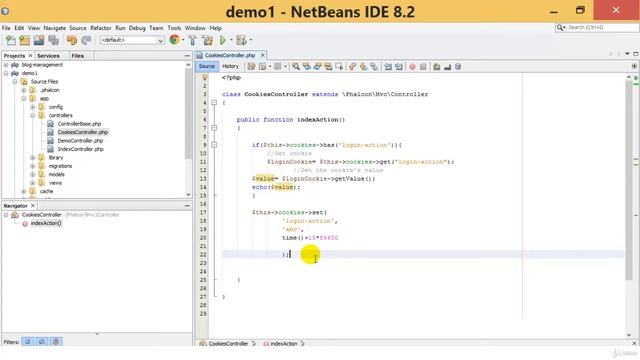Run the project with green play icon
The width and height of the screenshot is (640, 360).
point(222,40)
